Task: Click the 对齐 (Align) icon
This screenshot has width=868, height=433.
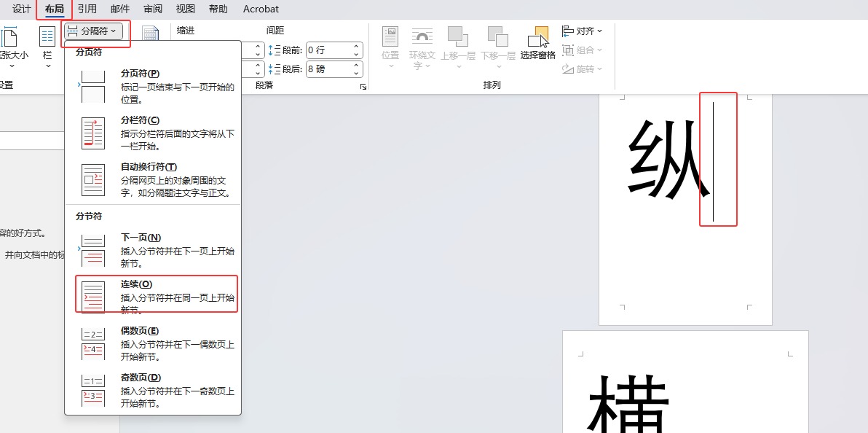Action: coord(580,30)
